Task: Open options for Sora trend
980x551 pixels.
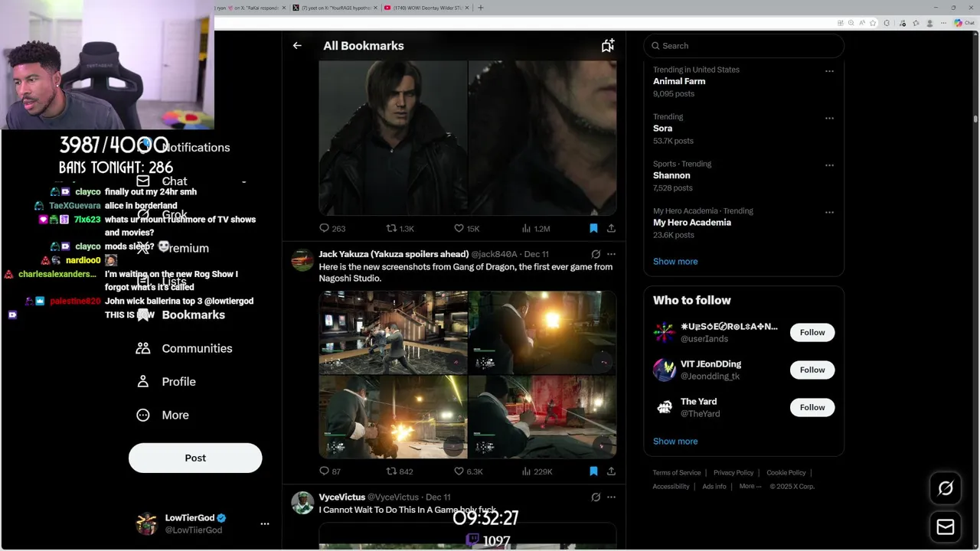Action: pyautogui.click(x=829, y=119)
